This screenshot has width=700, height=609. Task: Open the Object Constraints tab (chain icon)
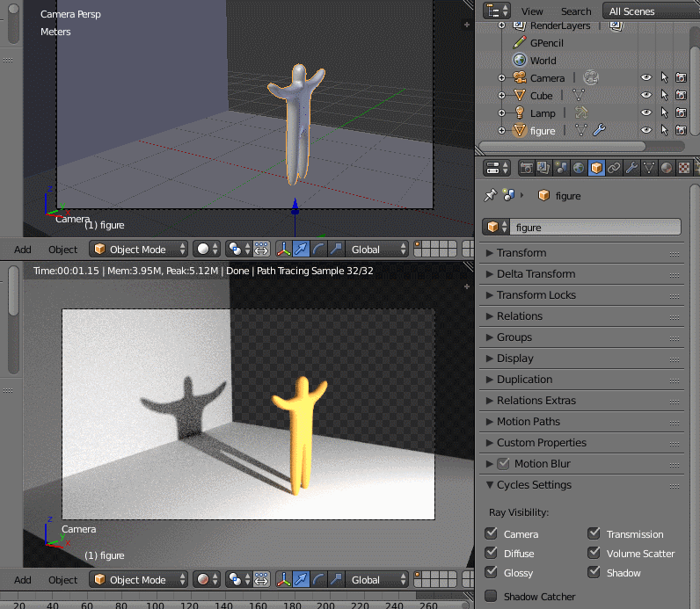pos(614,168)
